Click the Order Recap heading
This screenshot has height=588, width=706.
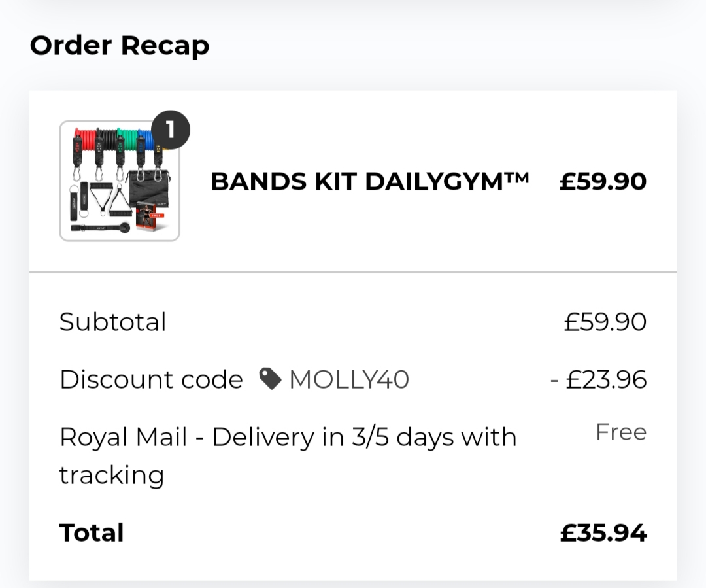(120, 46)
